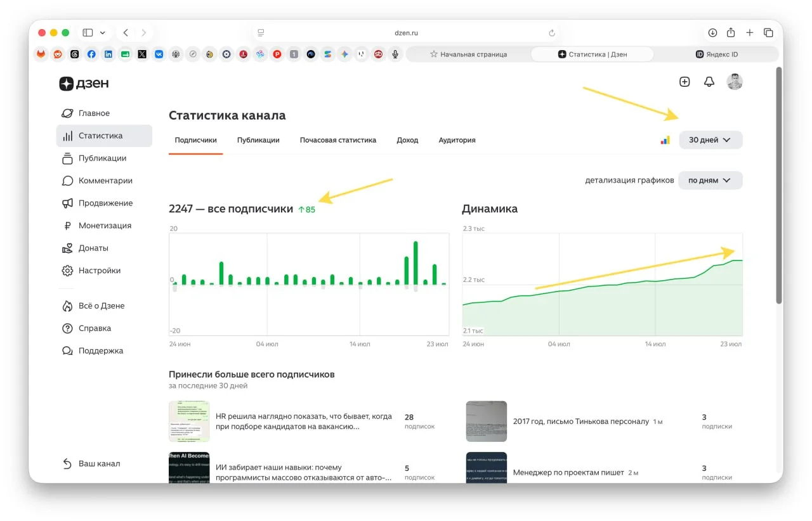Open notifications bell icon
The height and width of the screenshot is (521, 812).
click(x=709, y=82)
